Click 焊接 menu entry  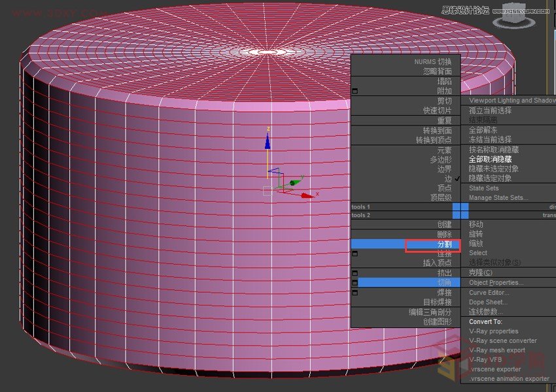coord(444,293)
